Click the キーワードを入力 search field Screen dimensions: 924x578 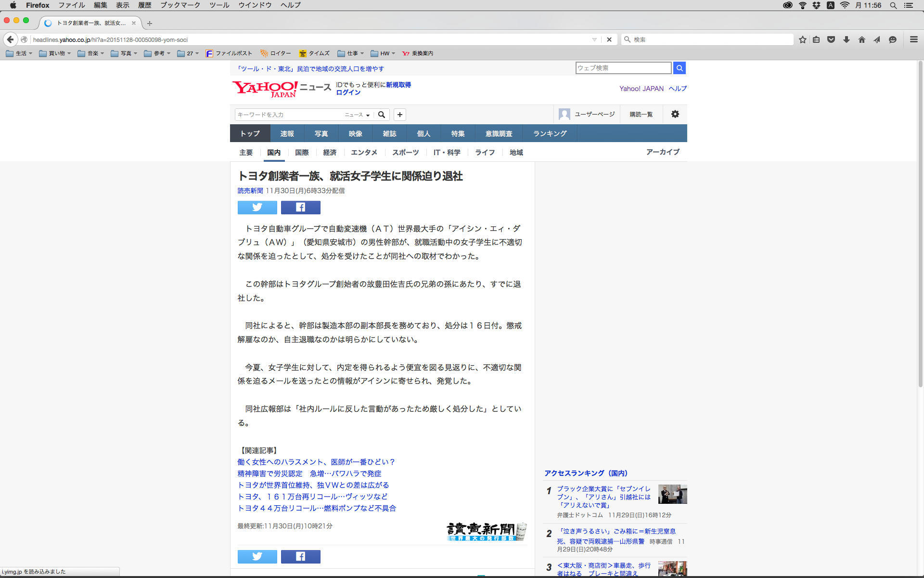point(288,115)
